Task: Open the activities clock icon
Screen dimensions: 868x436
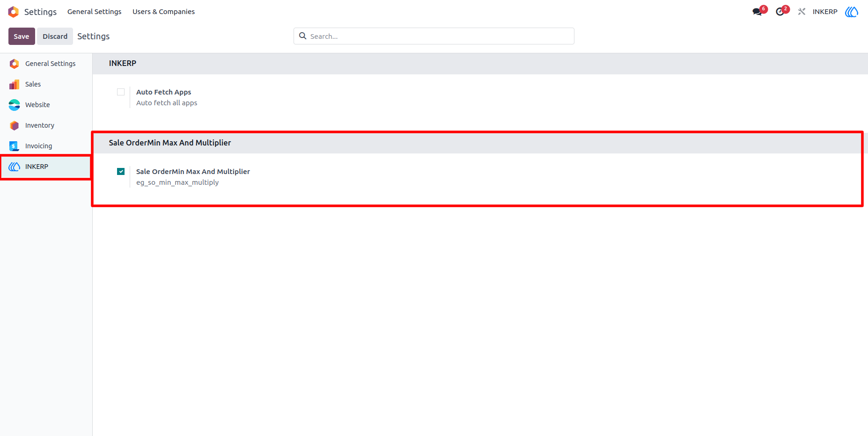Action: click(x=780, y=12)
